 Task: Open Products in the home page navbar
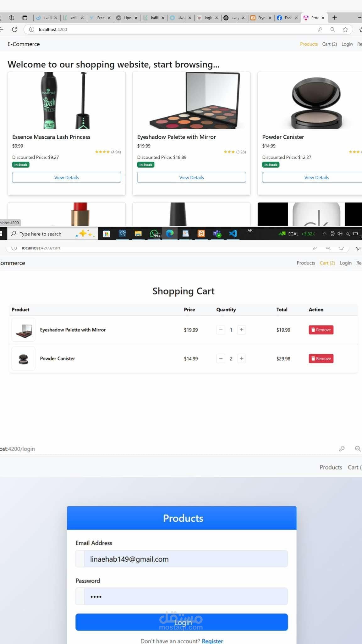(309, 44)
